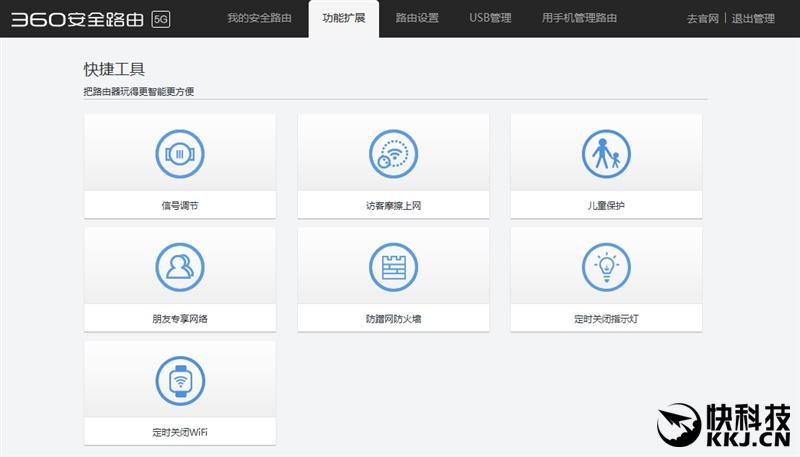Click the 5G badge icon next to logo
The image size is (800, 457).
pyautogui.click(x=161, y=19)
